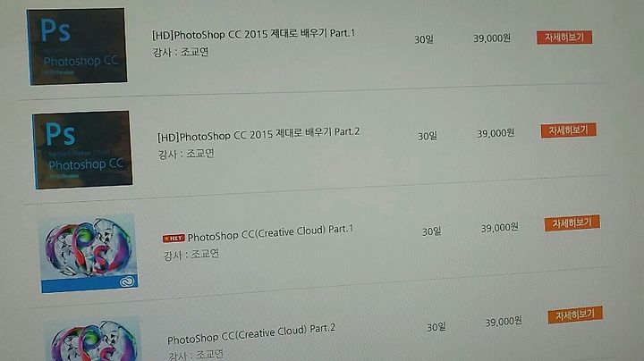Screen dimensions: 644x361
Task: Open the PhotoShop CC 2015 Part.2 thumbnail
Action: (82, 150)
